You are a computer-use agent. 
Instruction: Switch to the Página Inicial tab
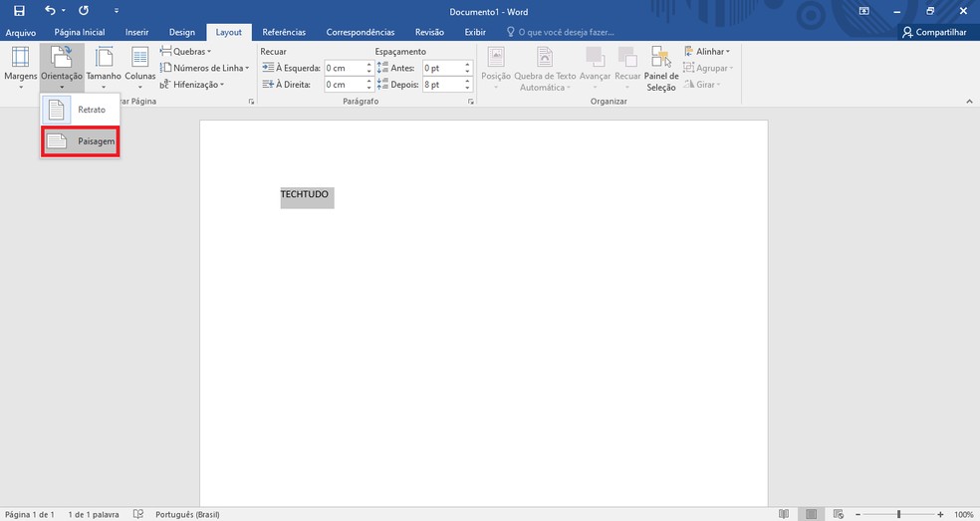[x=80, y=32]
